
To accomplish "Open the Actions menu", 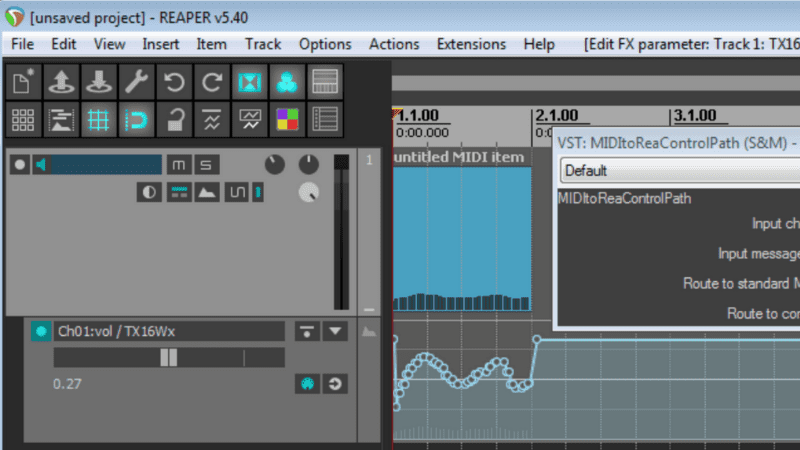I will 394,44.
